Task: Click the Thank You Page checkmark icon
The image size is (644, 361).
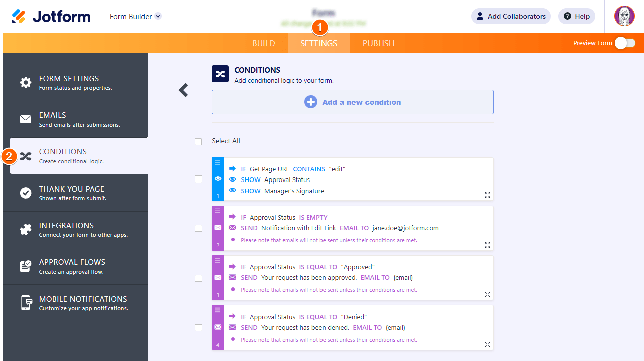Action: pos(26,193)
